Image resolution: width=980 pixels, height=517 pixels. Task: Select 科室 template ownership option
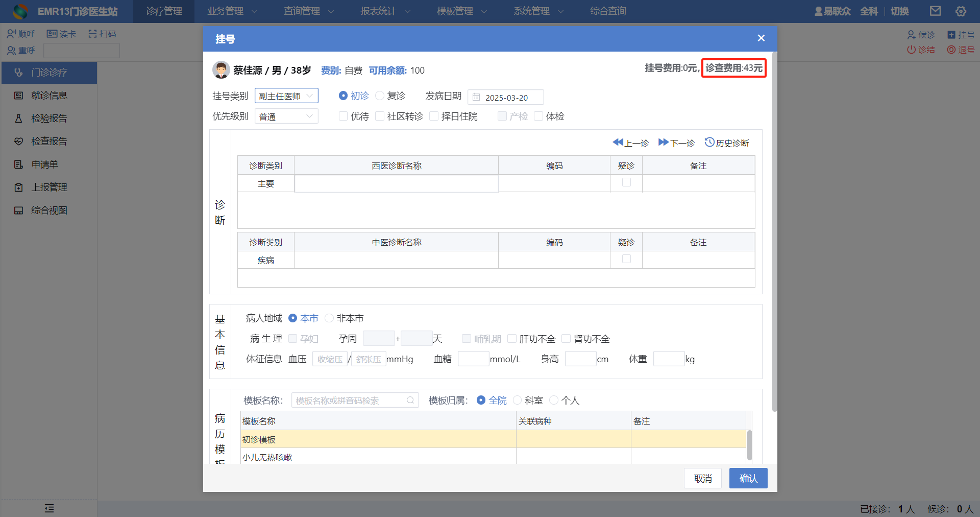click(x=518, y=401)
